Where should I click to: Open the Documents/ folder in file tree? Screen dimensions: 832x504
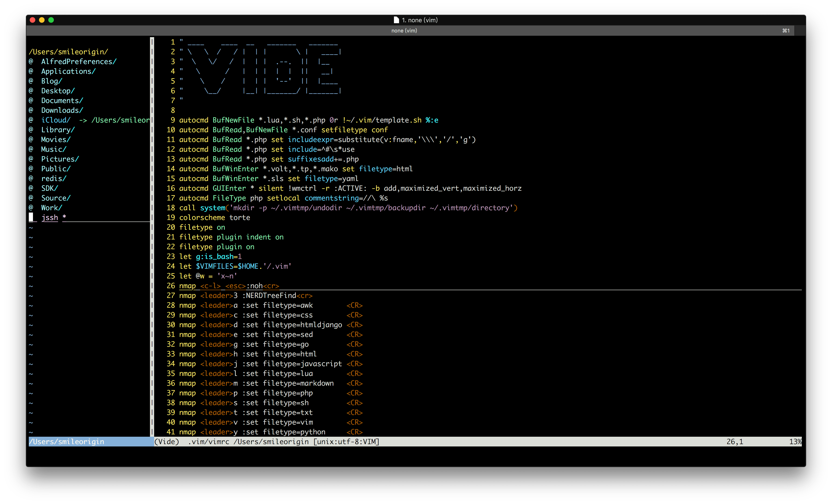pos(62,101)
